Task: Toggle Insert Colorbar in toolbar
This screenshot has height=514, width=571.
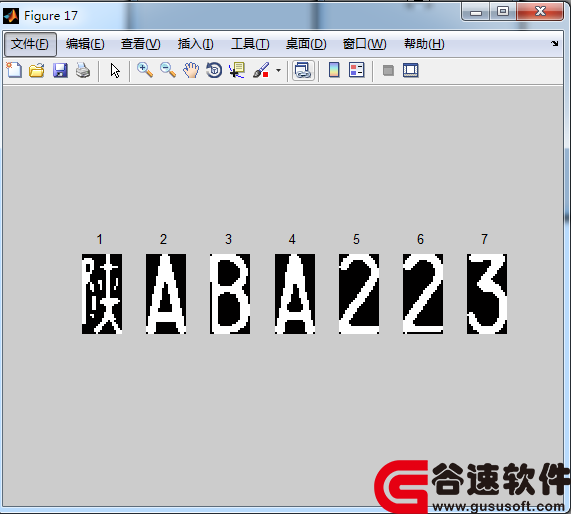Action: click(334, 70)
